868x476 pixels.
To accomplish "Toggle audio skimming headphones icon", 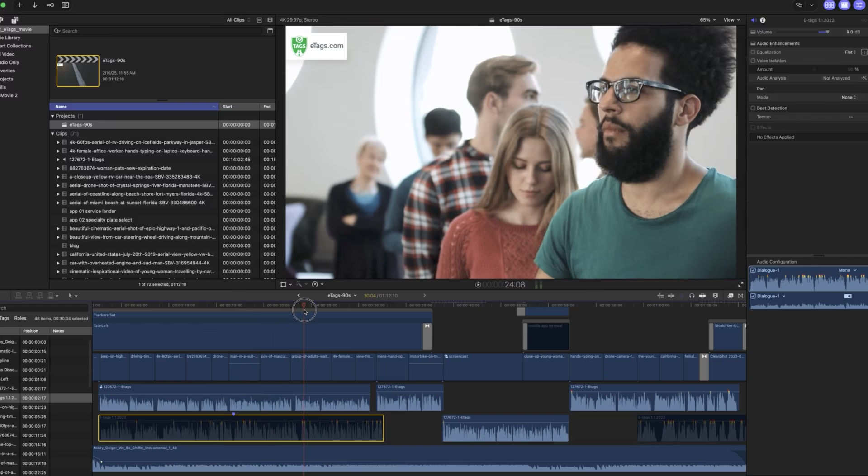I will [x=692, y=296].
